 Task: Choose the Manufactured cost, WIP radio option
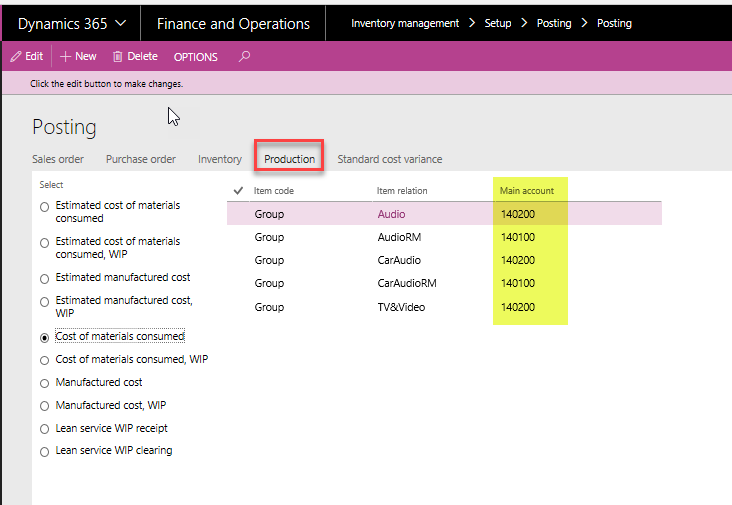pyautogui.click(x=44, y=406)
